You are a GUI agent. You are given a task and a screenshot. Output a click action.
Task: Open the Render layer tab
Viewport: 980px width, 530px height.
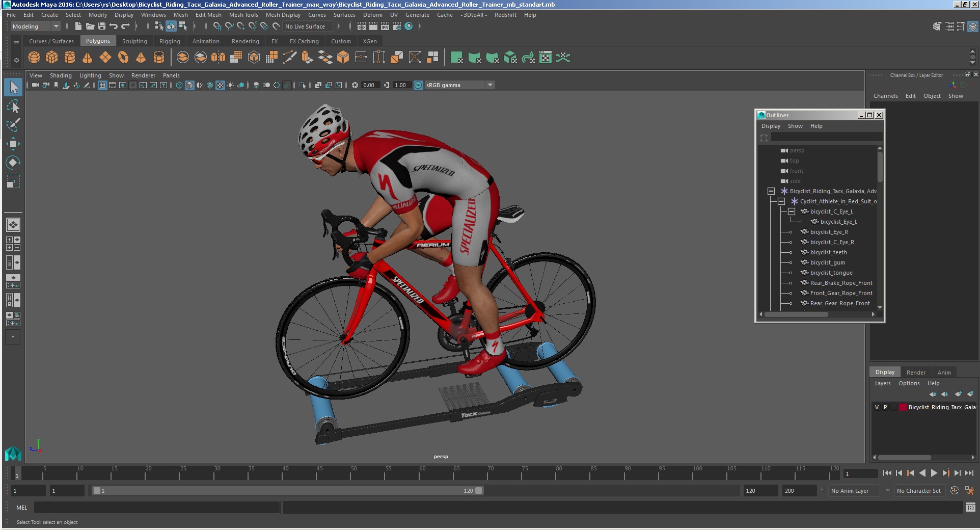pyautogui.click(x=916, y=373)
